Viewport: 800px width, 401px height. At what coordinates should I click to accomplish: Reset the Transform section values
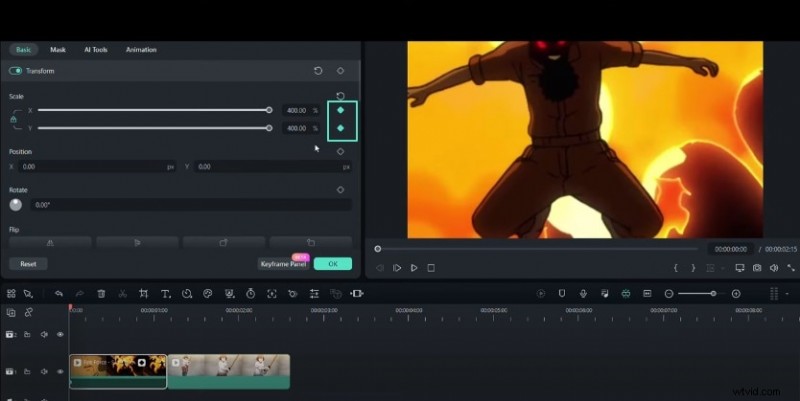point(318,71)
